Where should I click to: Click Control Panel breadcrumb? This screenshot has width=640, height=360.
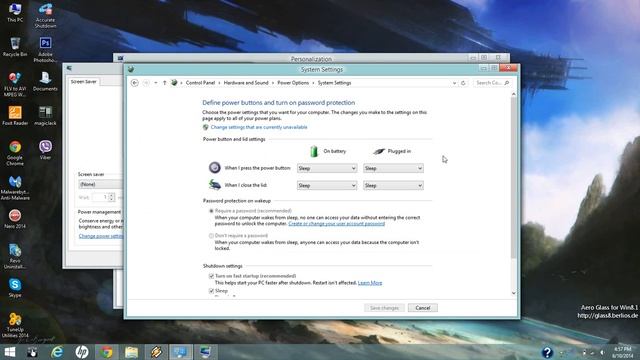[x=200, y=83]
